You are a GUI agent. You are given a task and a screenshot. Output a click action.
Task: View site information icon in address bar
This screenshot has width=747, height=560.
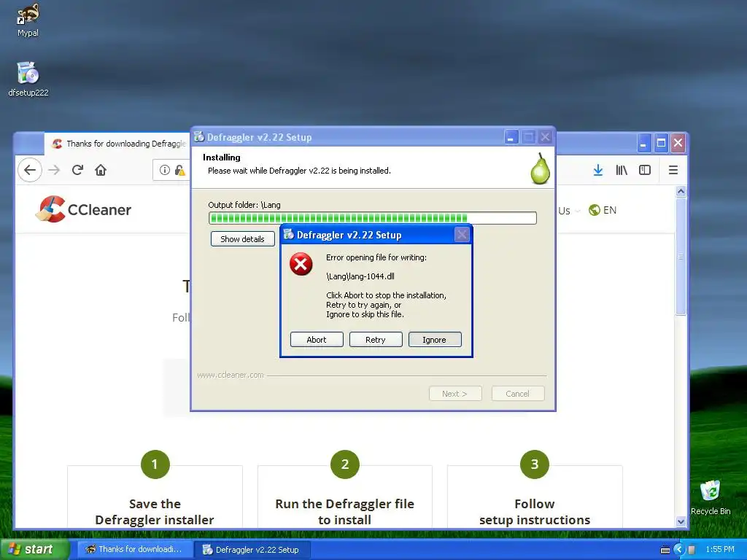pos(164,170)
